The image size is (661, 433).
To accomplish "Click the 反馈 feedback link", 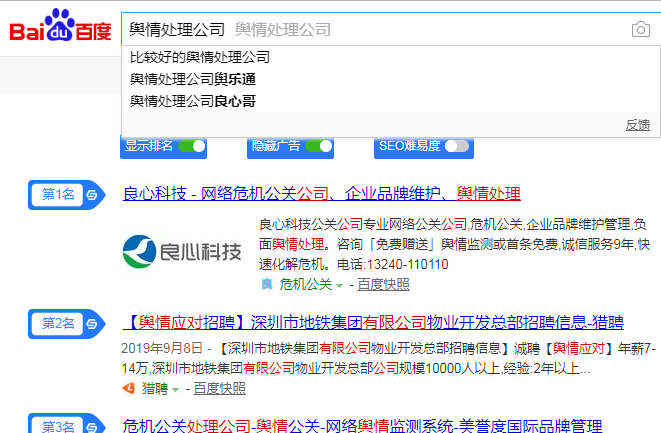I will click(x=637, y=125).
